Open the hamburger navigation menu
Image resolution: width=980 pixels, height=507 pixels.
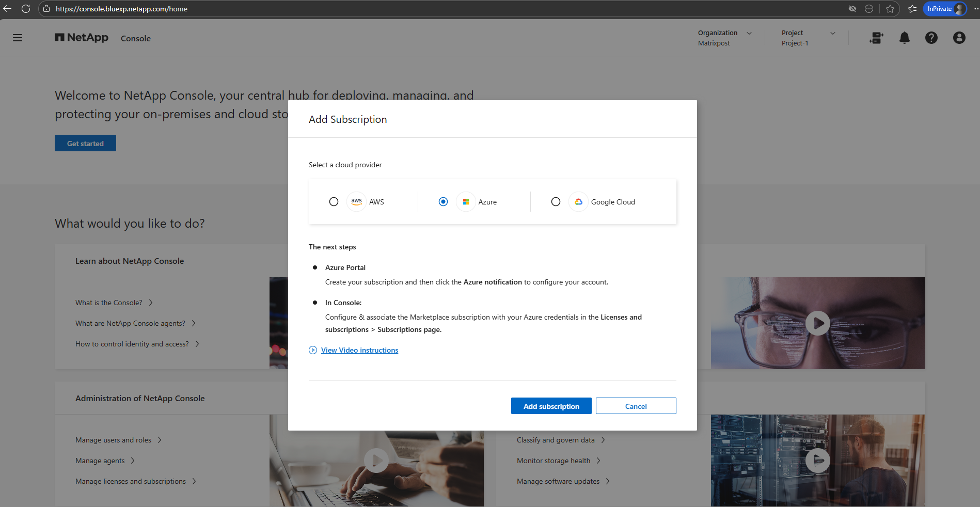point(18,38)
